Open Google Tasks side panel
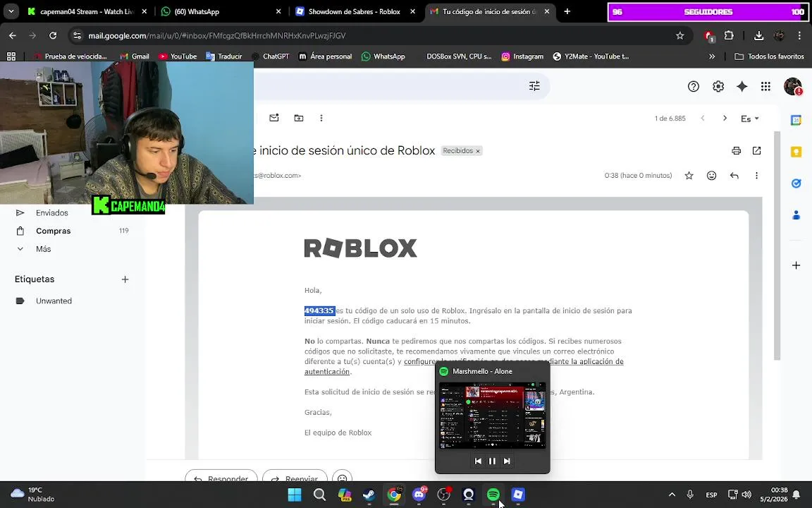 click(x=796, y=183)
